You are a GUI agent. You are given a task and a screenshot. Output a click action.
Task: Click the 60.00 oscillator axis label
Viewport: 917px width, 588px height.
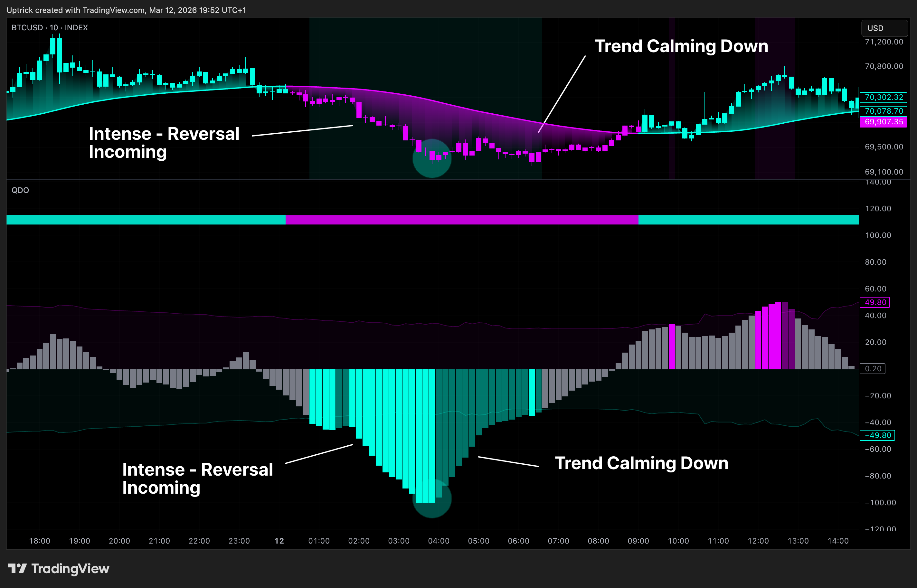875,289
